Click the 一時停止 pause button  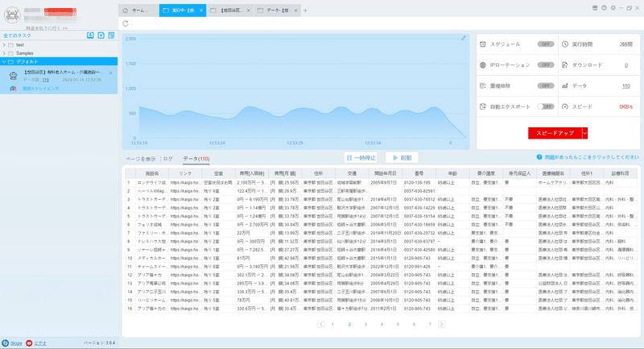point(361,158)
